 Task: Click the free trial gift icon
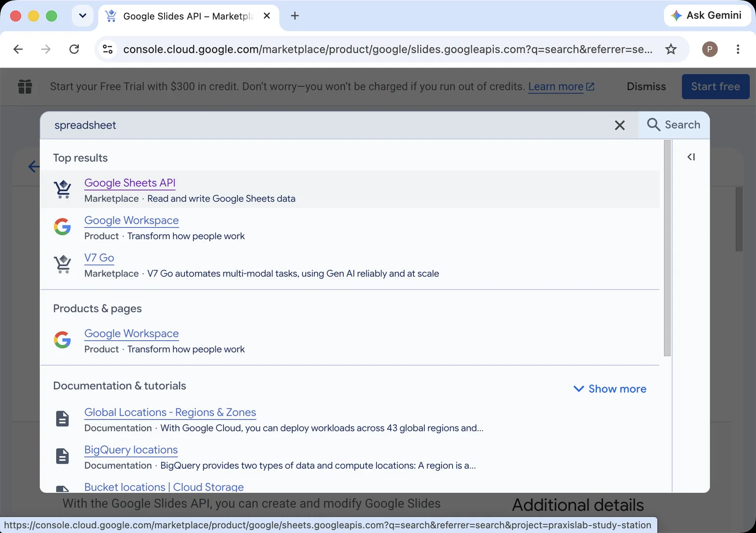click(x=25, y=86)
